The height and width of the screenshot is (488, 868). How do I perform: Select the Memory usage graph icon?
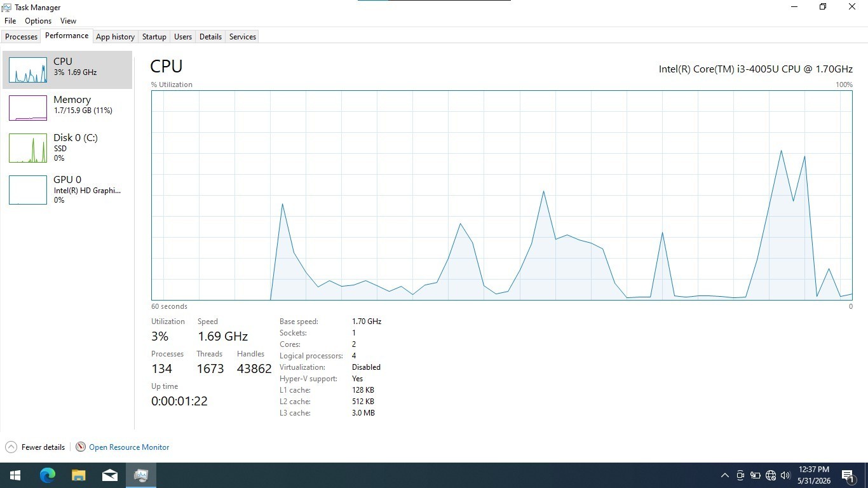pyautogui.click(x=28, y=108)
